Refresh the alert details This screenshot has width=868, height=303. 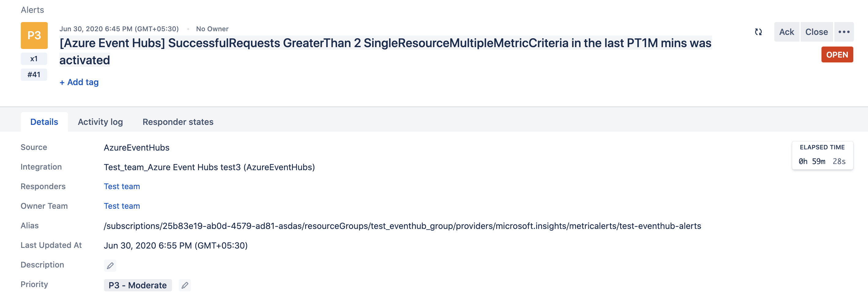(x=758, y=32)
